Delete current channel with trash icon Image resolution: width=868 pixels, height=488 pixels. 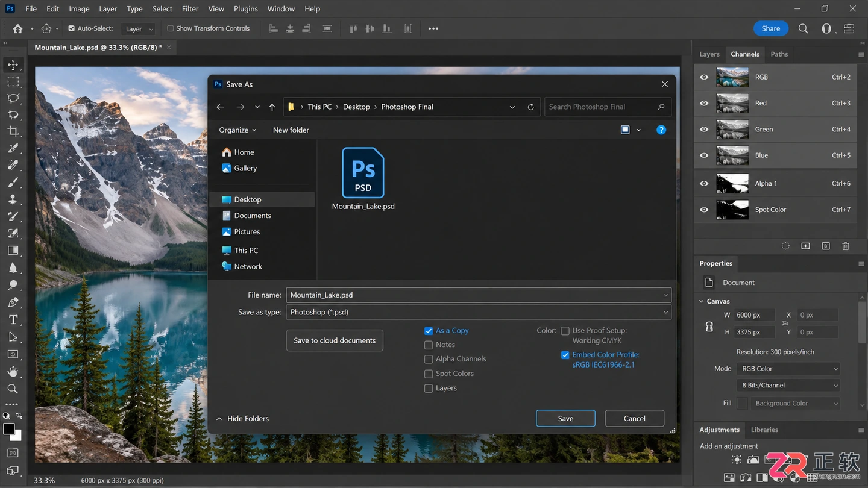coord(846,246)
